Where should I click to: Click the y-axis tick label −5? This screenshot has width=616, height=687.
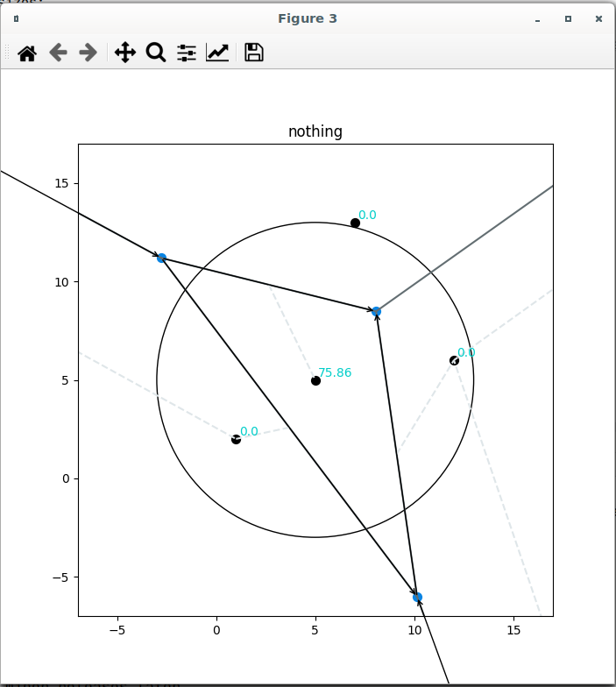(x=60, y=577)
